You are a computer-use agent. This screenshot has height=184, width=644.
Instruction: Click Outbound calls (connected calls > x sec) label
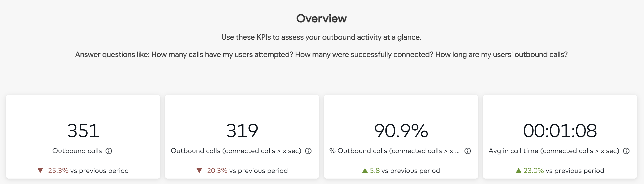tap(236, 151)
